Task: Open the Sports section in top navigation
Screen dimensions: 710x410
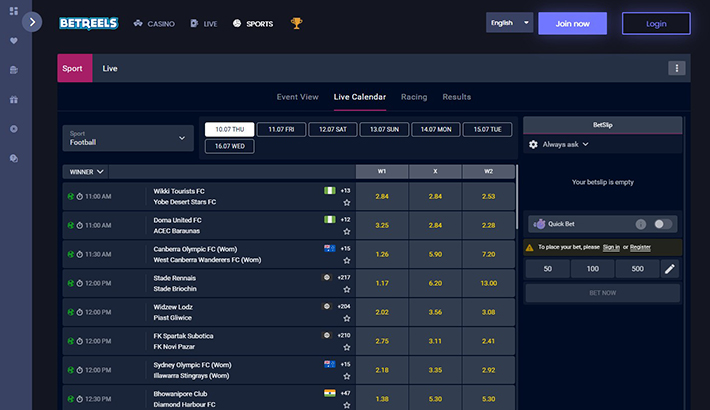Action: (x=253, y=24)
